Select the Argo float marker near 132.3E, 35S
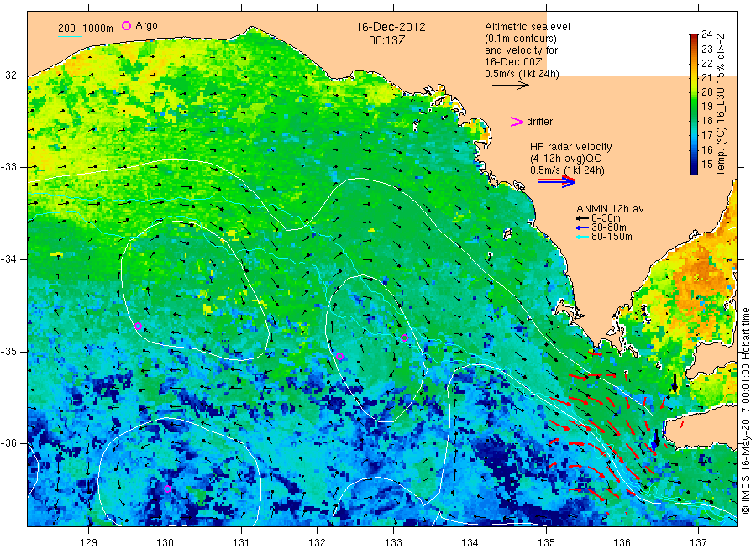The width and height of the screenshot is (756, 554). pyautogui.click(x=339, y=357)
